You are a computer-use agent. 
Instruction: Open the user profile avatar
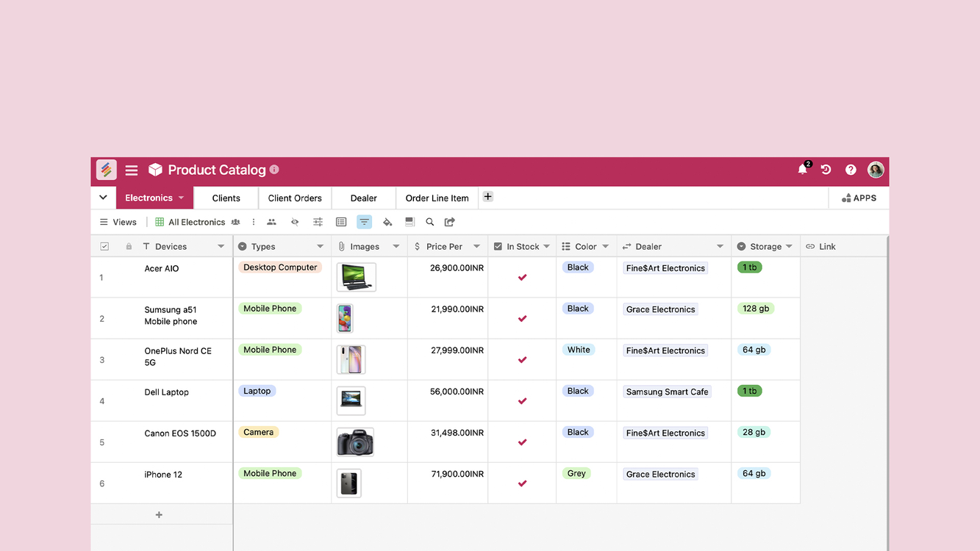876,170
